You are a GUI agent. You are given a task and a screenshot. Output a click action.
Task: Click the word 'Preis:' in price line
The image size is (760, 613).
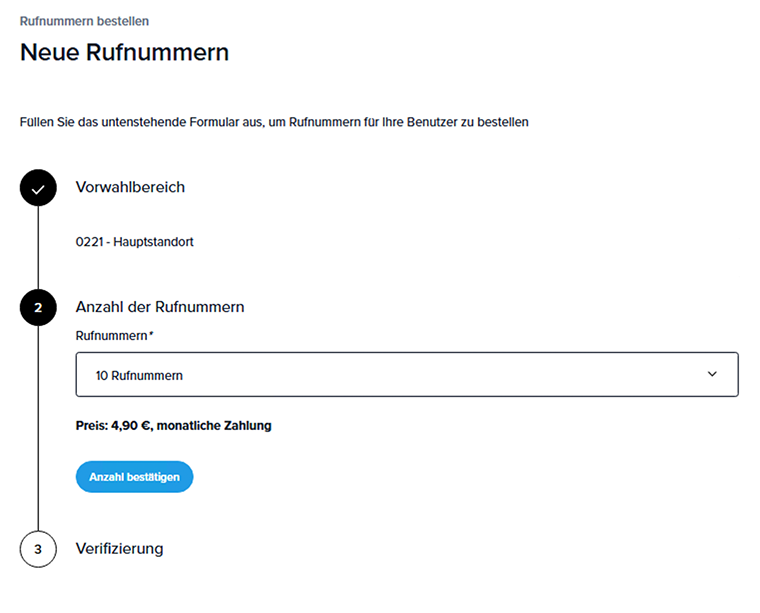coord(92,425)
